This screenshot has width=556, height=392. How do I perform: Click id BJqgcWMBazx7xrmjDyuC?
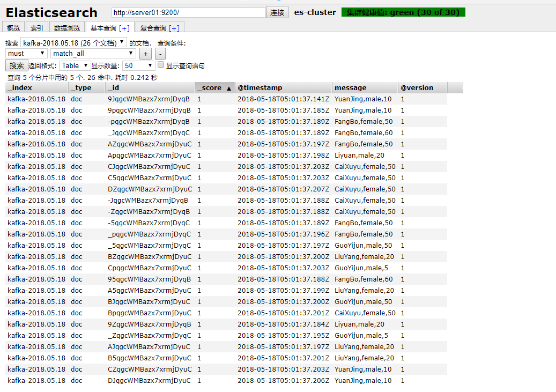tap(149, 302)
